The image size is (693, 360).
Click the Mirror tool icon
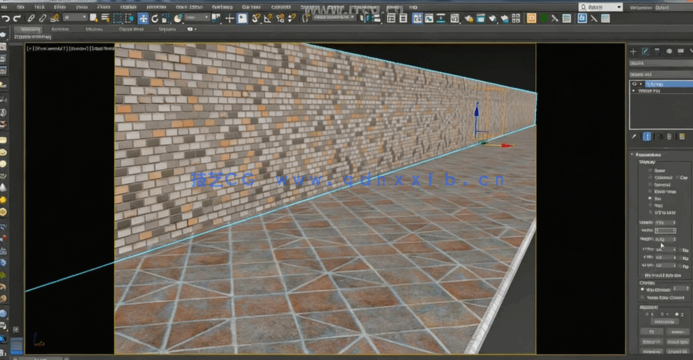[365, 18]
